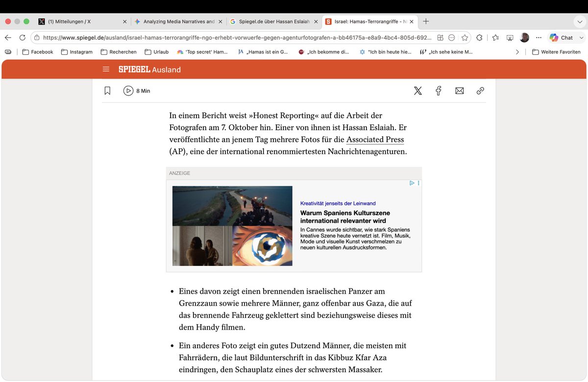Viewport: 588px width, 382px height.
Task: Share the article on X
Action: (x=417, y=91)
